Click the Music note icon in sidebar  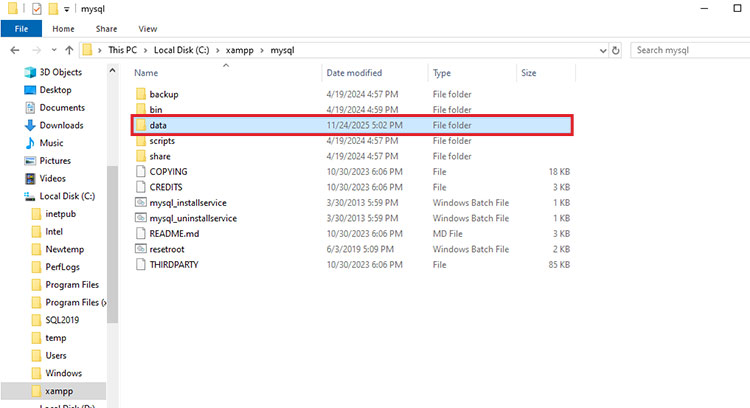point(30,143)
